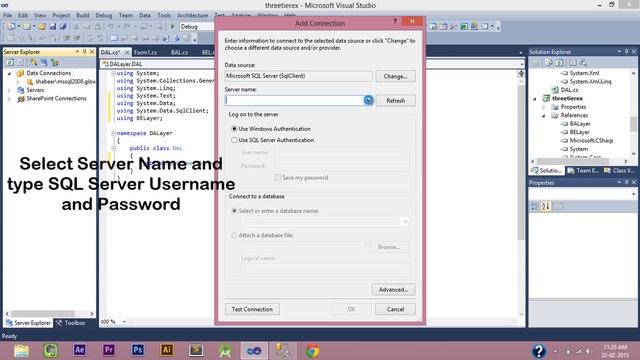Collapse the threetierex project node
Image resolution: width=640 pixels, height=360 pixels.
tap(535, 99)
